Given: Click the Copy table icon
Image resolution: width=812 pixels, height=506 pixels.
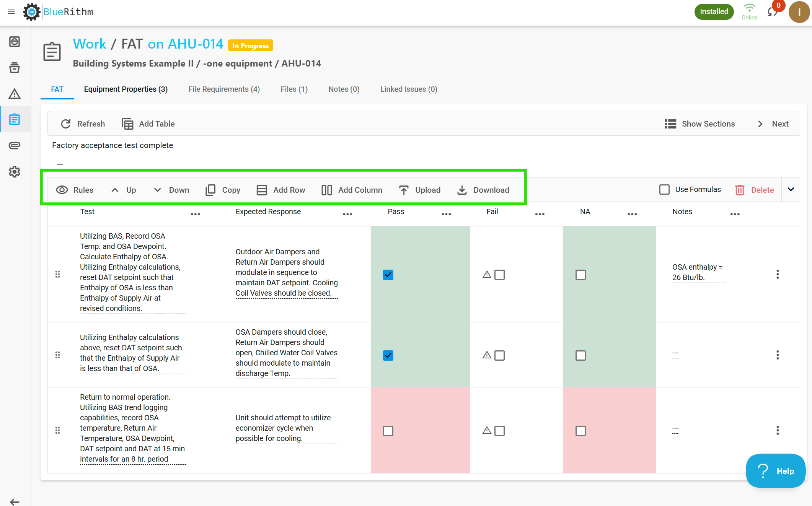Looking at the screenshot, I should pos(210,190).
